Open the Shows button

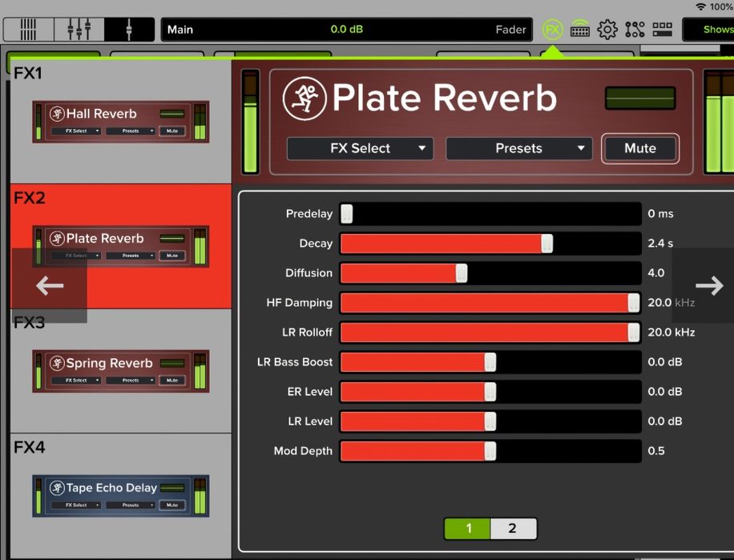click(708, 30)
